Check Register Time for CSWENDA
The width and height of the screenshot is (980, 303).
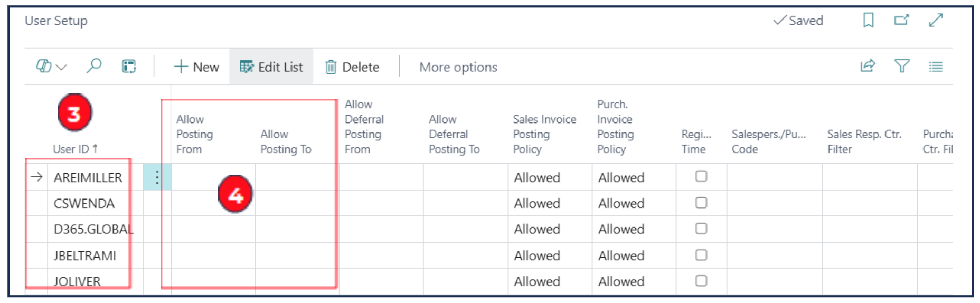pyautogui.click(x=701, y=203)
